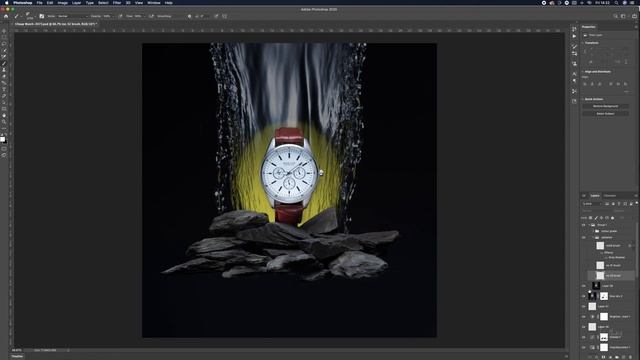640x360 pixels.
Task: Click Add layer mask icon
Action: pyautogui.click(x=603, y=357)
